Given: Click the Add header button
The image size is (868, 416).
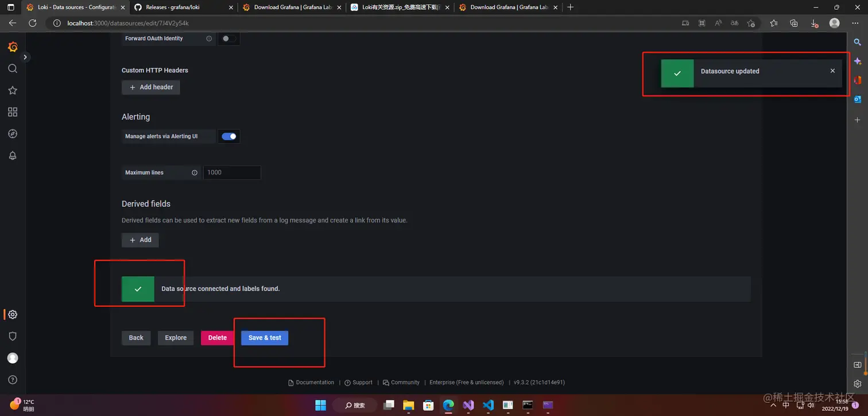Looking at the screenshot, I should [151, 87].
